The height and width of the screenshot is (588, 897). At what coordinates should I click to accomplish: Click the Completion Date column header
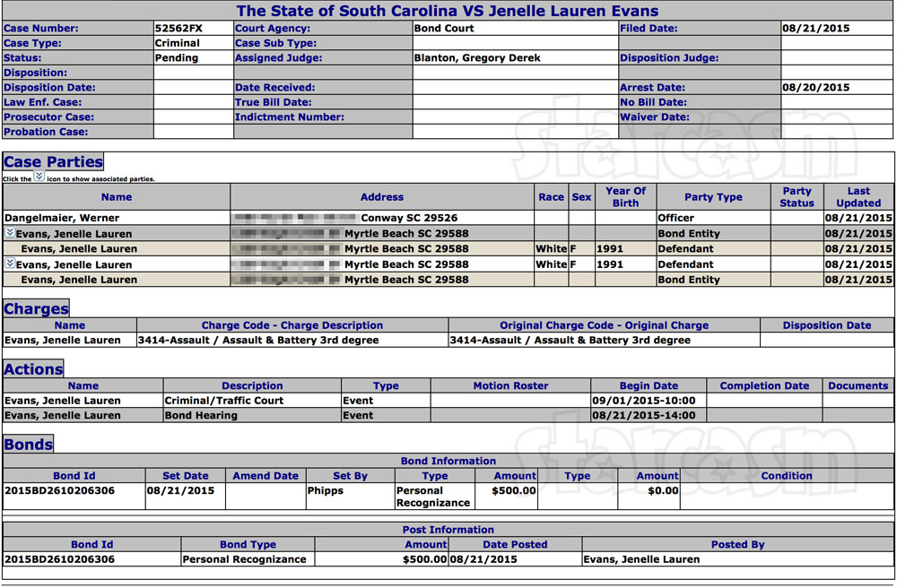pos(764,385)
